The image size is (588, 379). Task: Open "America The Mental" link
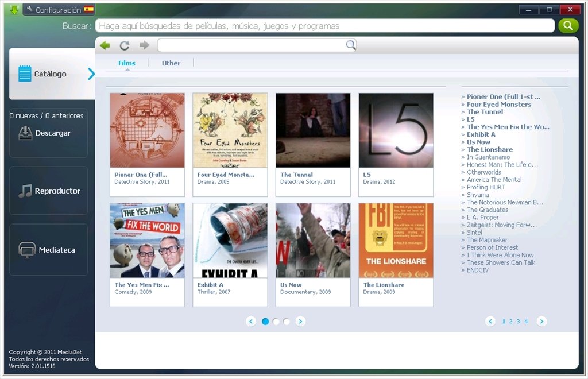coord(494,180)
